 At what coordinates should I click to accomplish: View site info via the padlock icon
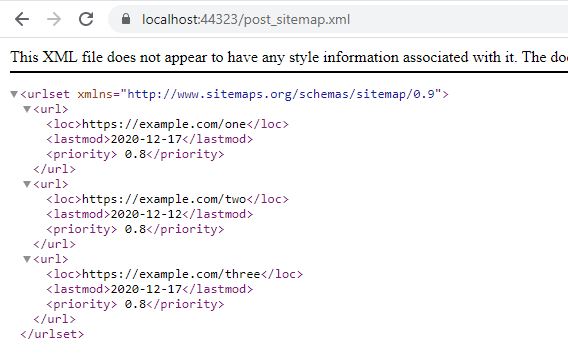pos(126,18)
